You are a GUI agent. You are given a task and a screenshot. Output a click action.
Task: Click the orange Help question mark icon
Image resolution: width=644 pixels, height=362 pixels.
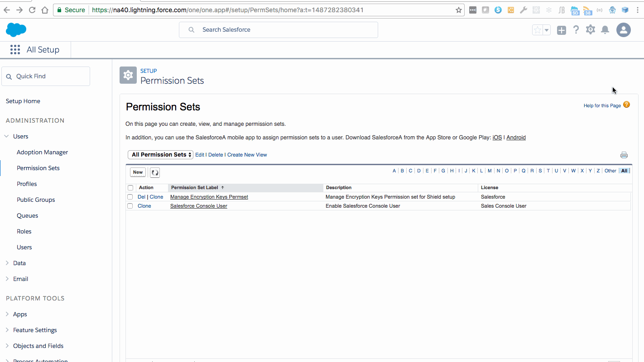point(627,105)
